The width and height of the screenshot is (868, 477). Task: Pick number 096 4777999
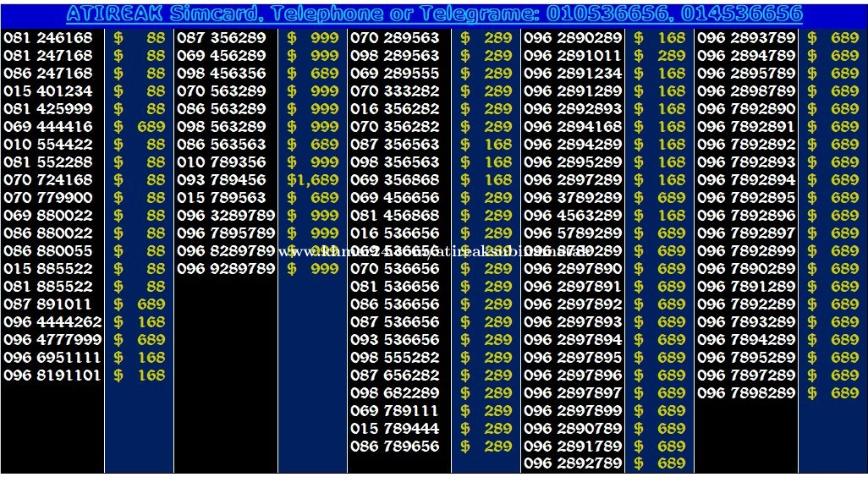[x=52, y=339]
